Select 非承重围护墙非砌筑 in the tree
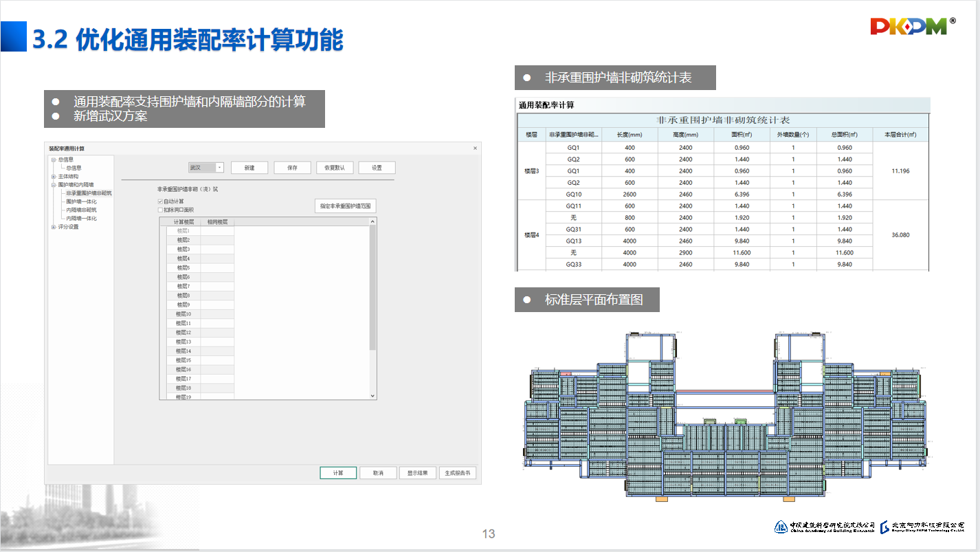This screenshot has width=980, height=552. click(x=88, y=193)
